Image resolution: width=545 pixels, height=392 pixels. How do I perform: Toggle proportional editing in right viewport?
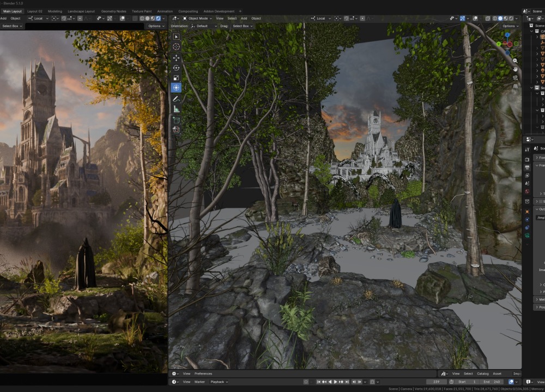pyautogui.click(x=362, y=19)
